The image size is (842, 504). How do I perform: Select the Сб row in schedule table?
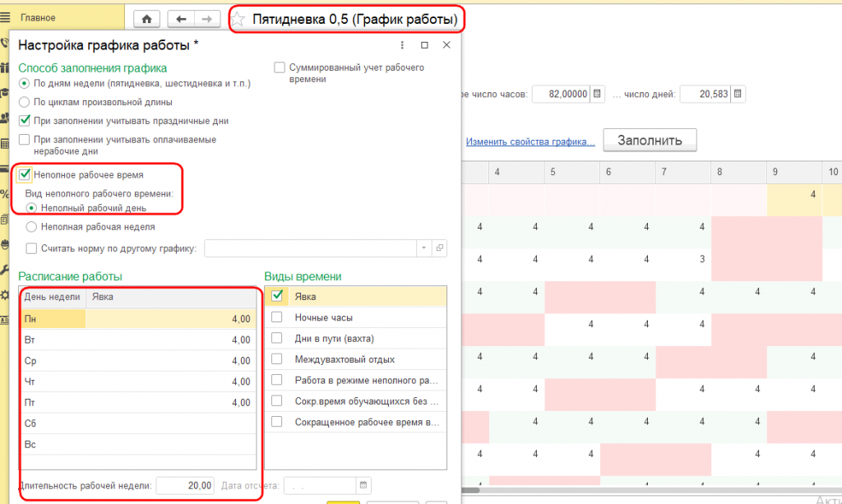tap(137, 423)
